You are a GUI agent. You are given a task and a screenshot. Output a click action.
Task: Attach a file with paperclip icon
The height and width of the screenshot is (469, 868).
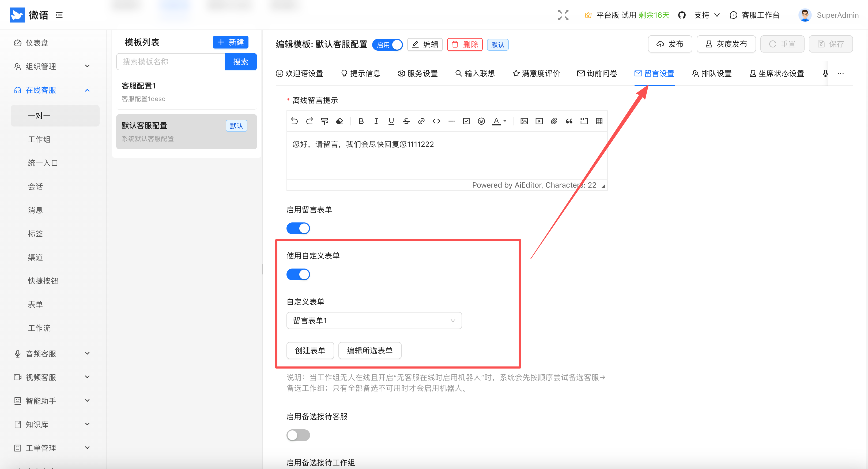click(554, 121)
